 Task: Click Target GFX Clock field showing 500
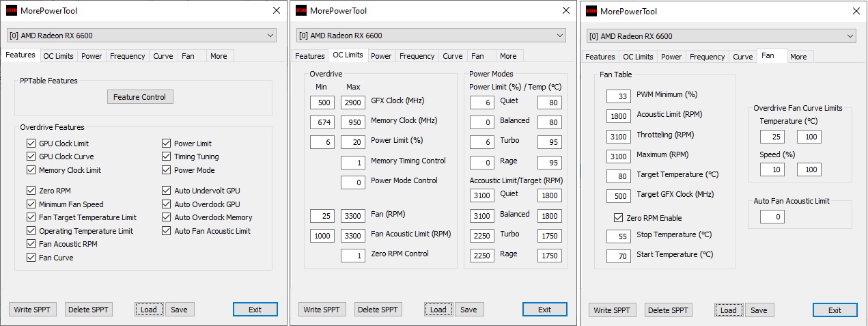click(x=619, y=196)
